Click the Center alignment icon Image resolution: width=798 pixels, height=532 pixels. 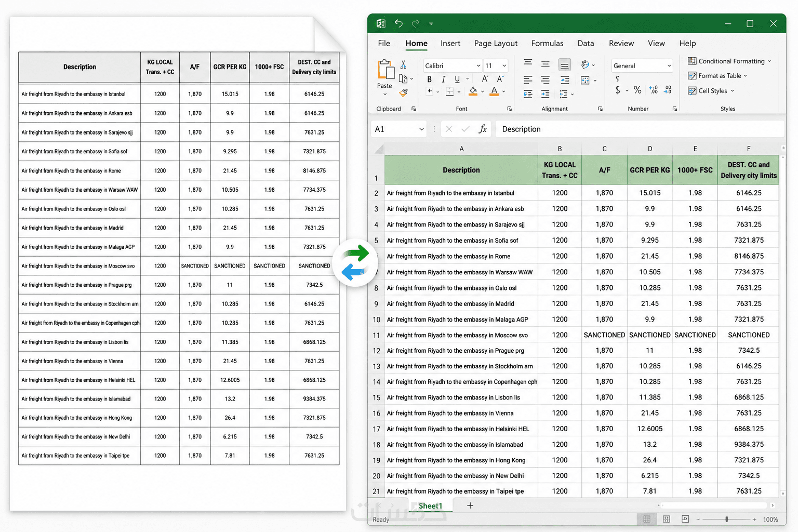click(546, 80)
